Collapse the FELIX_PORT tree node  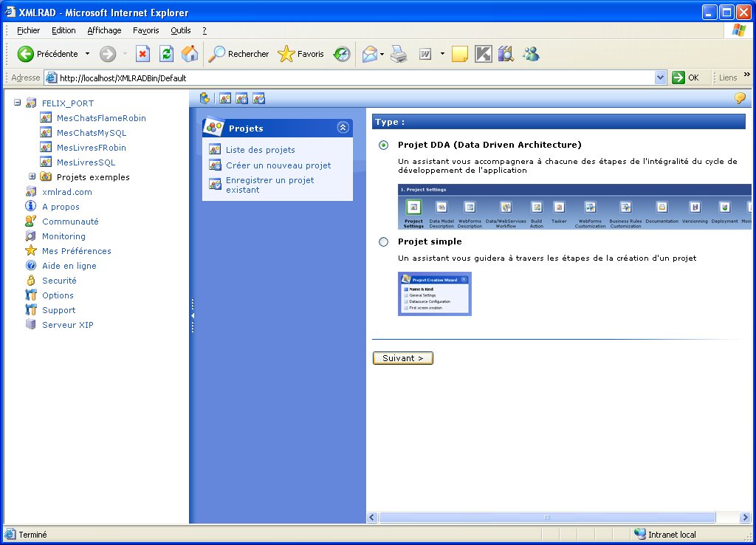pos(17,103)
